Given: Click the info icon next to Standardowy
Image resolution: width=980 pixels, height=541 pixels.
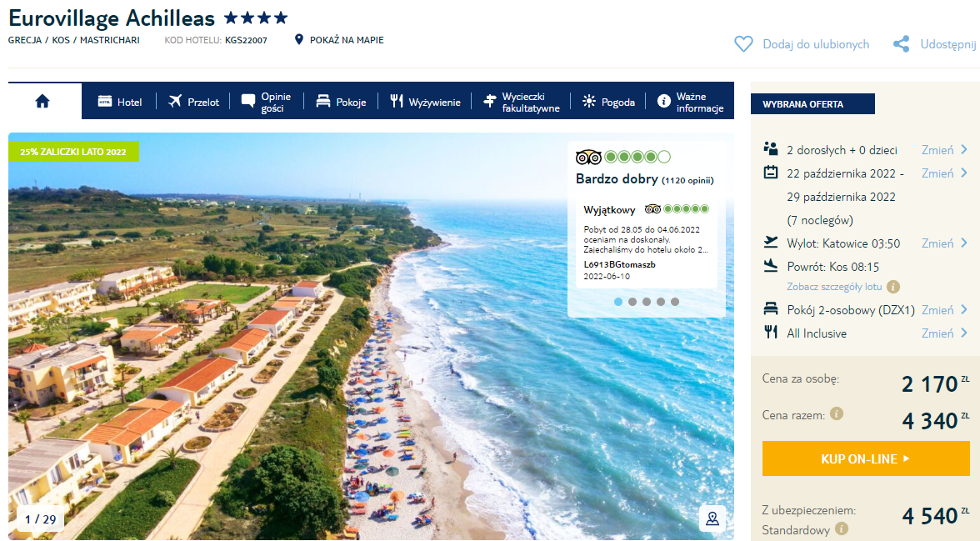Looking at the screenshot, I should pos(842,529).
